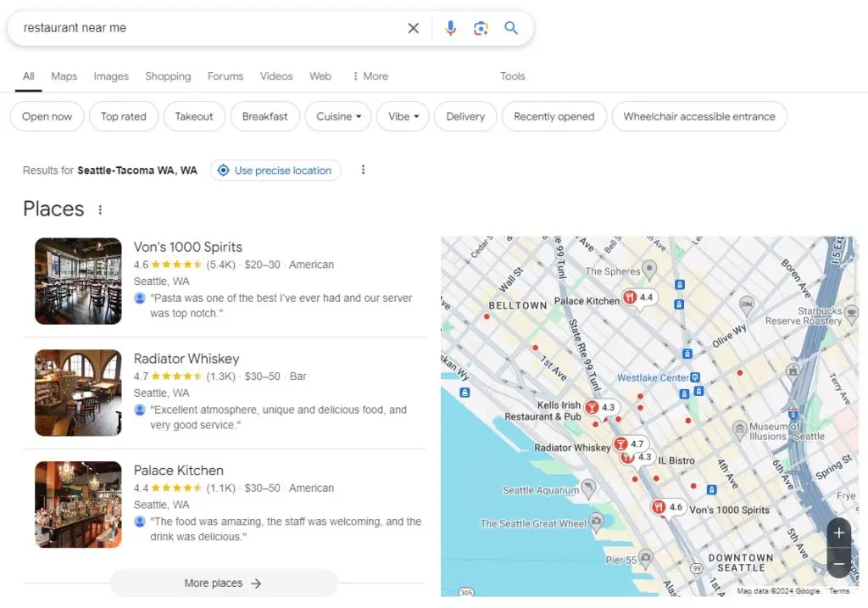This screenshot has width=868, height=608.
Task: Click the Kells Irish Restaurant & Pub map label
Action: click(542, 411)
